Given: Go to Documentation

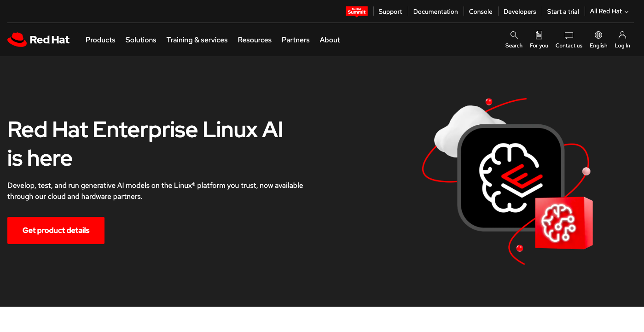Looking at the screenshot, I should coord(435,11).
